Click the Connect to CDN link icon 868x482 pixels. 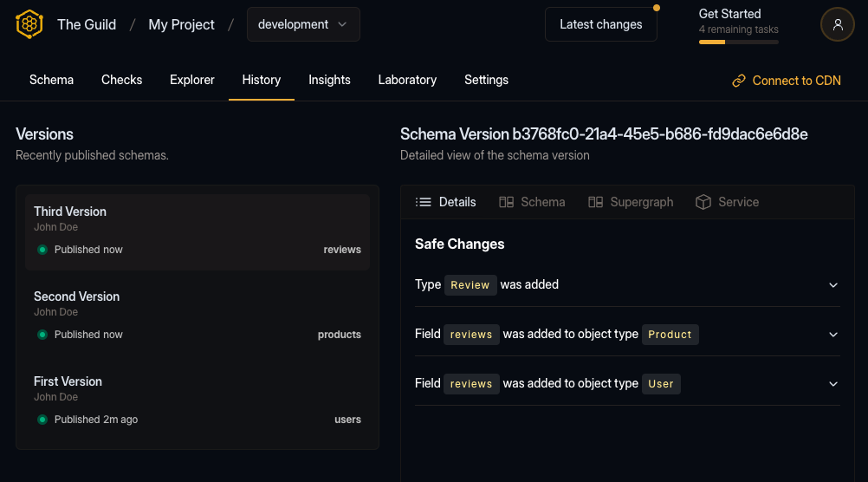tap(739, 81)
